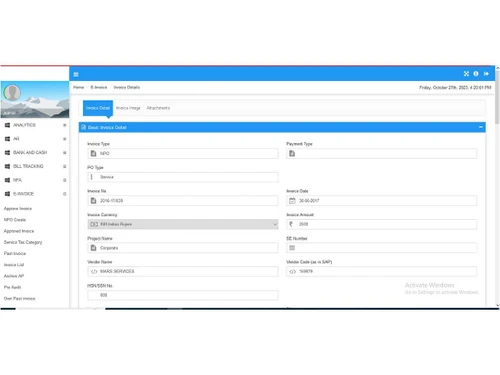500x375 pixels.
Task: Click the document icon in Invoice Type field
Action: point(94,153)
